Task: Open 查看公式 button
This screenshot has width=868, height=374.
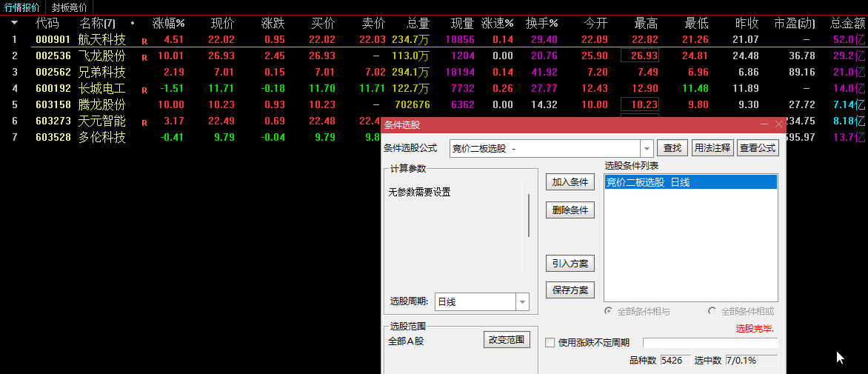Action: coord(758,148)
